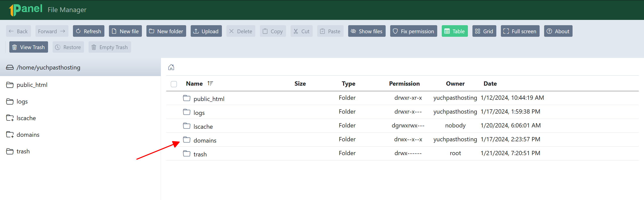Sort by Name using the sort arrow

point(210,83)
